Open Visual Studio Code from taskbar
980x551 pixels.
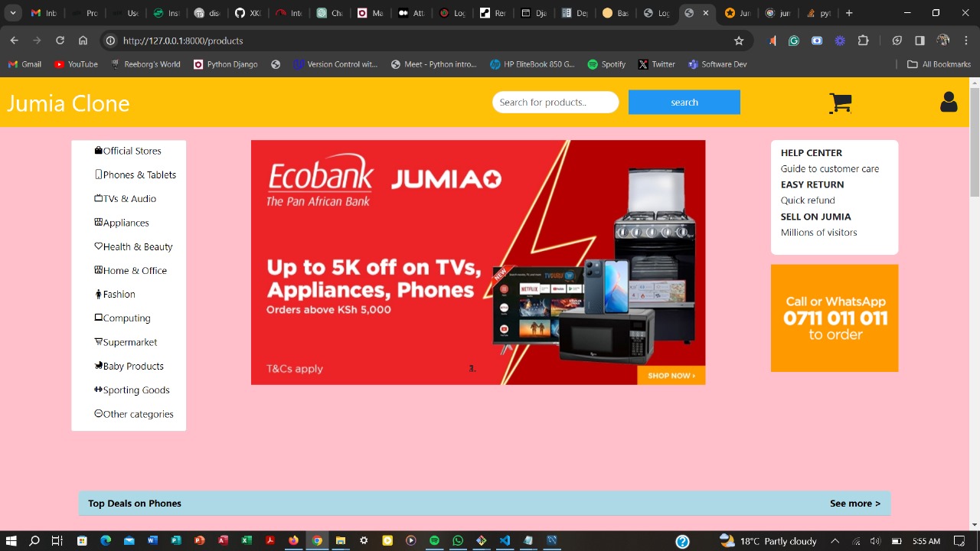[505, 541]
